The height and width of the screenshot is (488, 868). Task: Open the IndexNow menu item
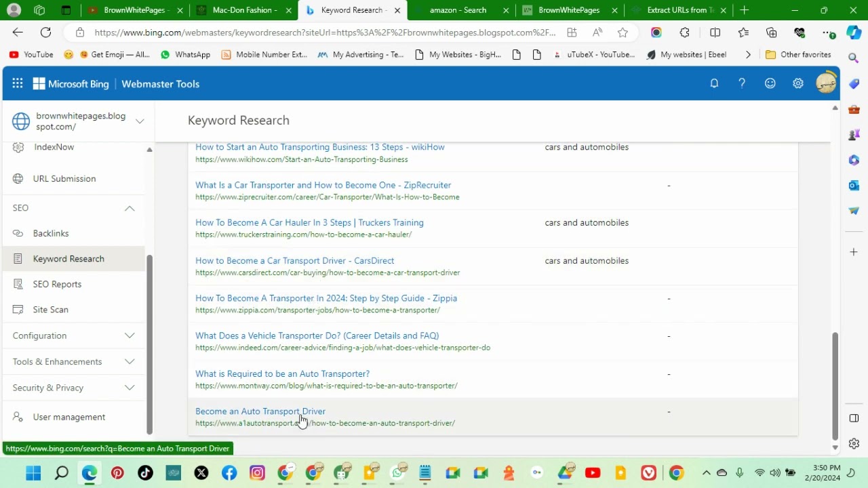click(54, 147)
